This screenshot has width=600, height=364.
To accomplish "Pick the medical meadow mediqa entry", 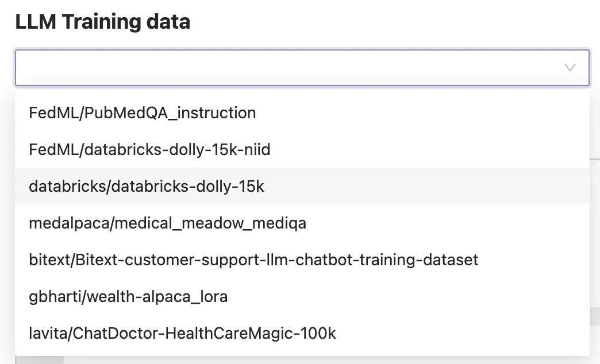I will pyautogui.click(x=167, y=223).
